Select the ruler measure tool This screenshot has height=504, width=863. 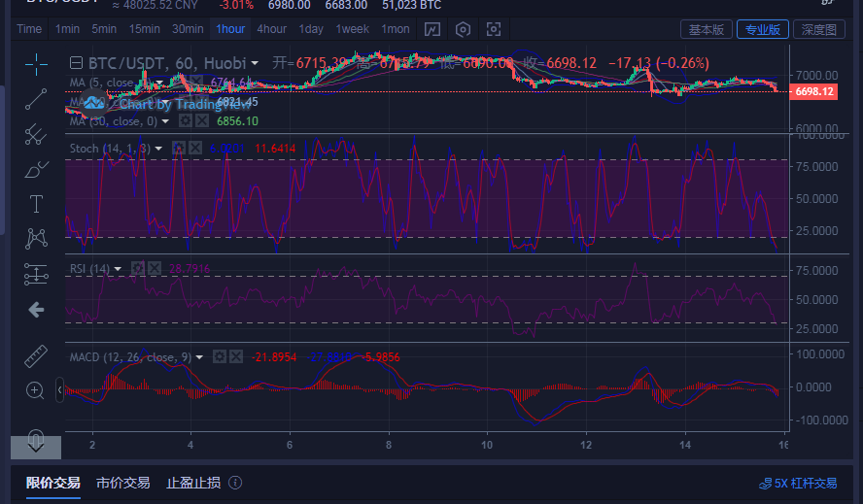(36, 356)
